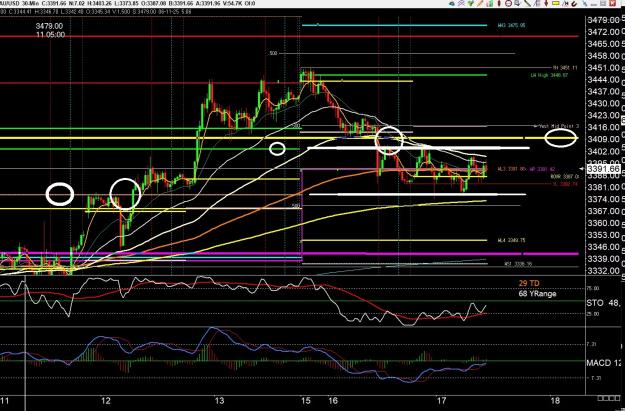Click the scissors cut icon in toolbar
The height and width of the screenshot is (411, 625).
pyautogui.click(x=565, y=4)
